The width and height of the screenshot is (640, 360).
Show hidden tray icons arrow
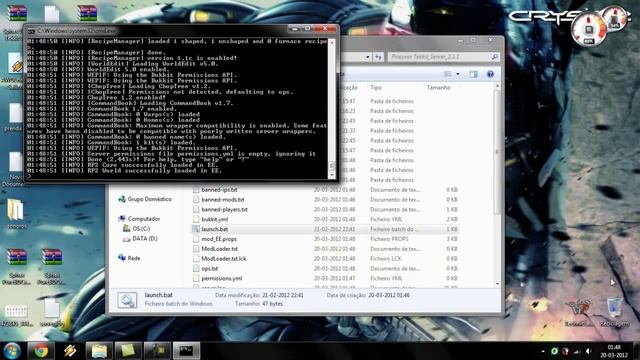tap(543, 351)
